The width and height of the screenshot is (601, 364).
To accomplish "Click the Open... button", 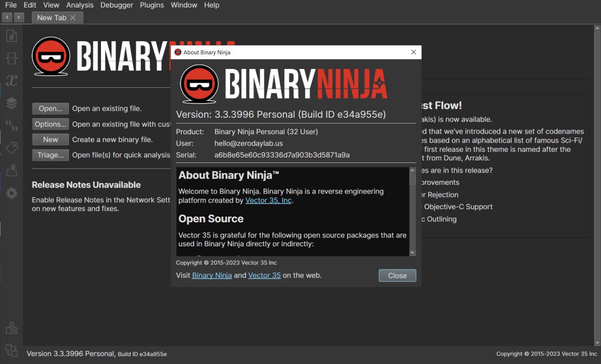I will (51, 108).
